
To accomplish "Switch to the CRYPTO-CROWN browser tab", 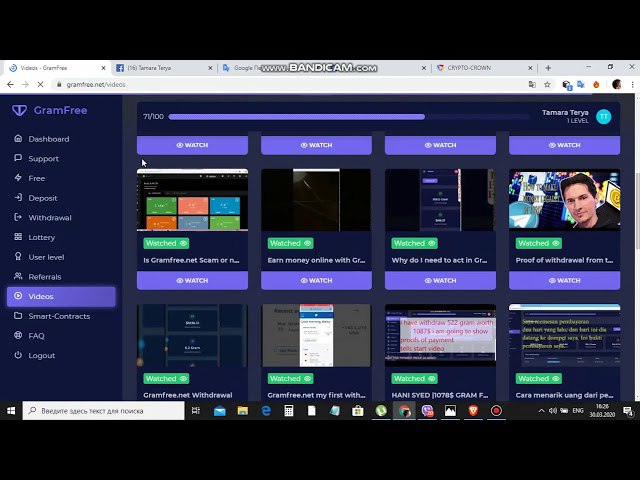I will [484, 68].
